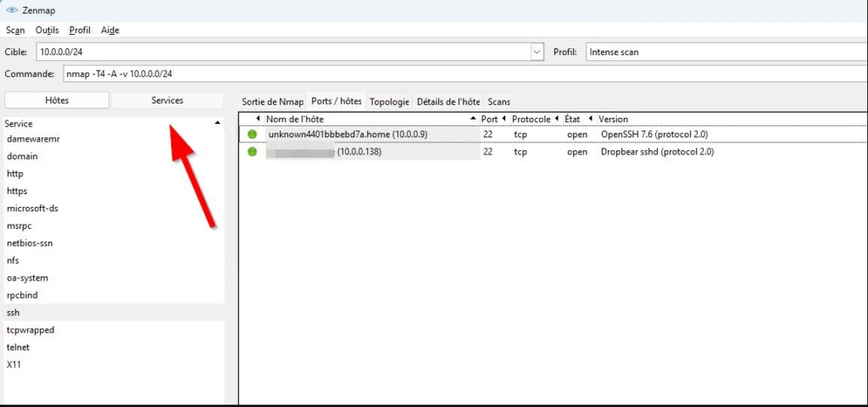Image resolution: width=868 pixels, height=407 pixels.
Task: Switch to the Sortie de Nmap tab
Action: tap(272, 102)
